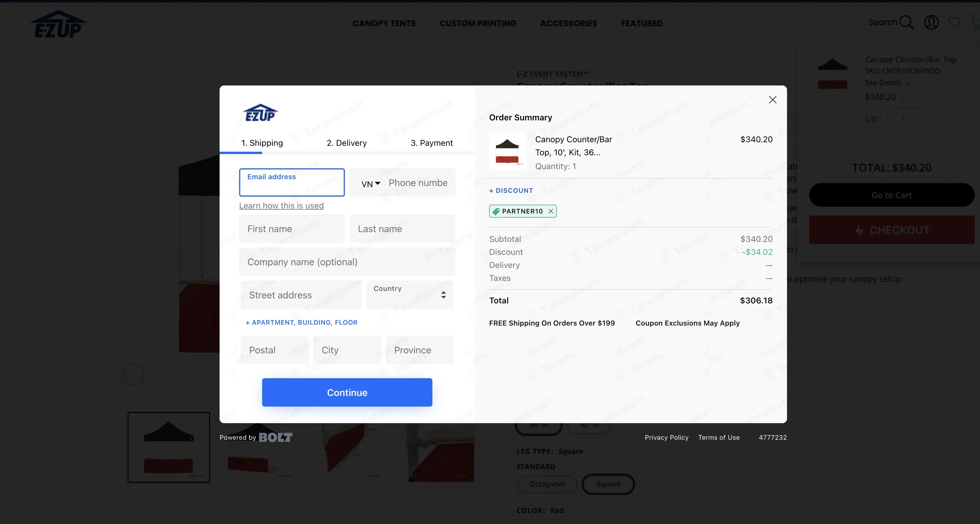Screen dimensions: 980x524
Task: Expand + APARTMENT, BUILDING, FLOOR field
Action: click(x=301, y=322)
